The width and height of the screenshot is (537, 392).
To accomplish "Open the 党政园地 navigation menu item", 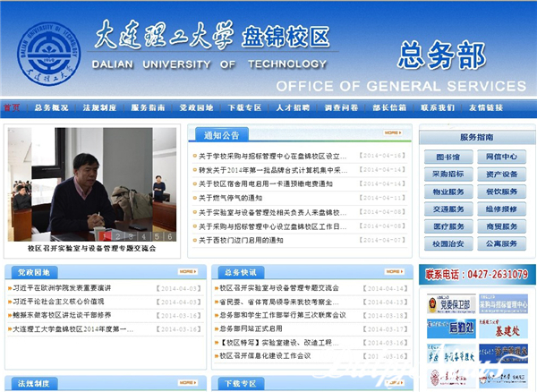I will tap(196, 107).
